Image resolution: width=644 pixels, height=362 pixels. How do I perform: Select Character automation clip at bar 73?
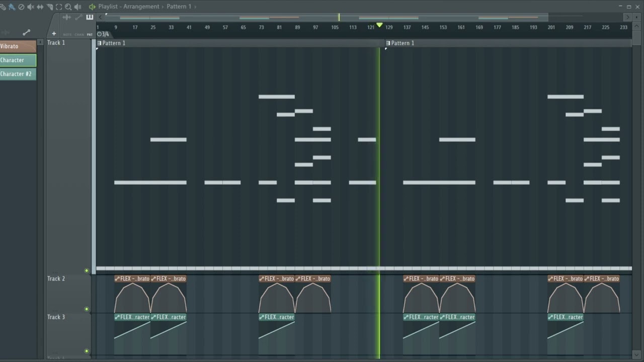pyautogui.click(x=277, y=334)
